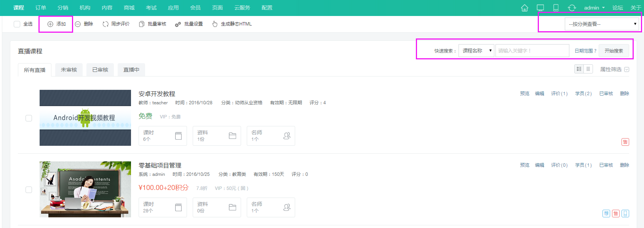Switch to list view layout icon
The width and height of the screenshot is (644, 228).
coord(588,69)
